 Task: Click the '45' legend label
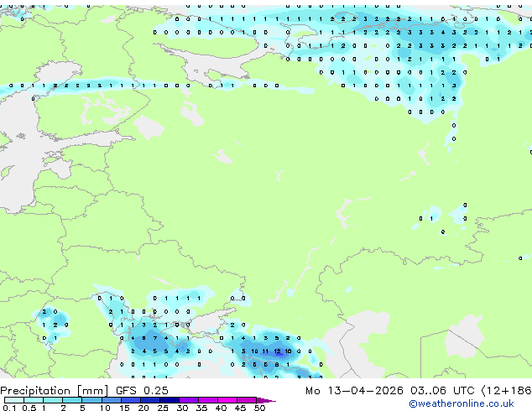point(240,408)
